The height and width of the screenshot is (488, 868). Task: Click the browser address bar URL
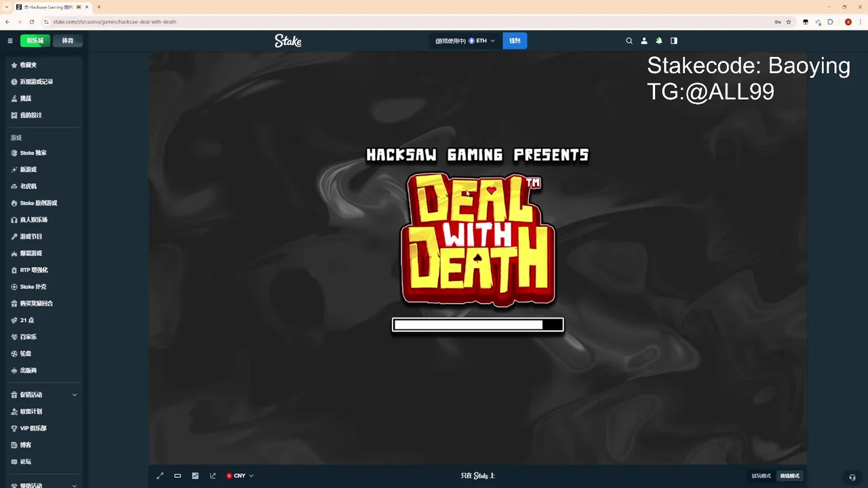point(115,22)
